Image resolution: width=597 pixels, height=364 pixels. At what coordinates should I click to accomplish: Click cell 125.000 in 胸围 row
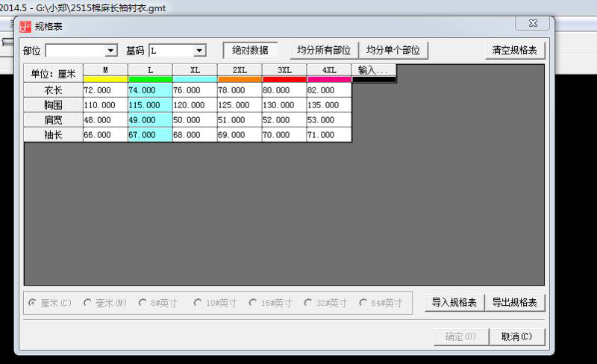pos(240,105)
